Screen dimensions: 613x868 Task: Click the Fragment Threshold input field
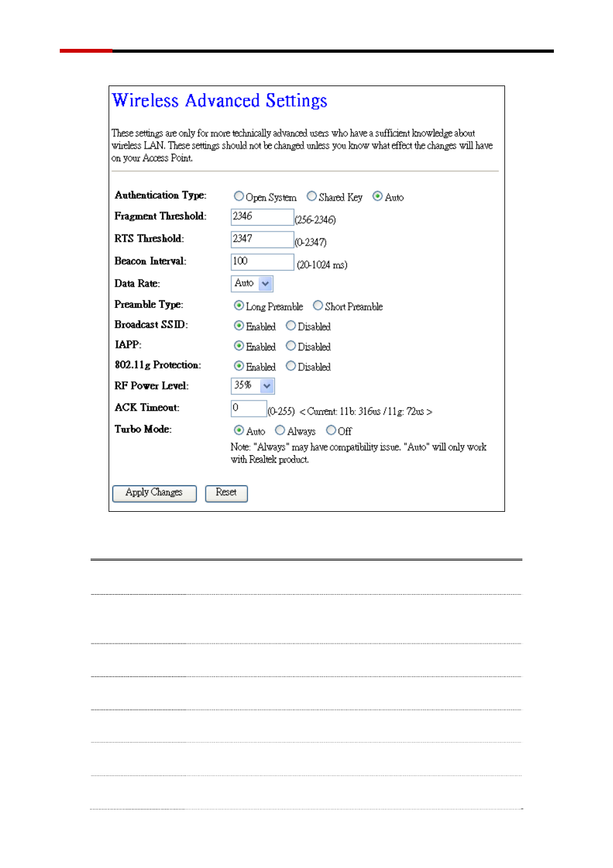point(262,217)
